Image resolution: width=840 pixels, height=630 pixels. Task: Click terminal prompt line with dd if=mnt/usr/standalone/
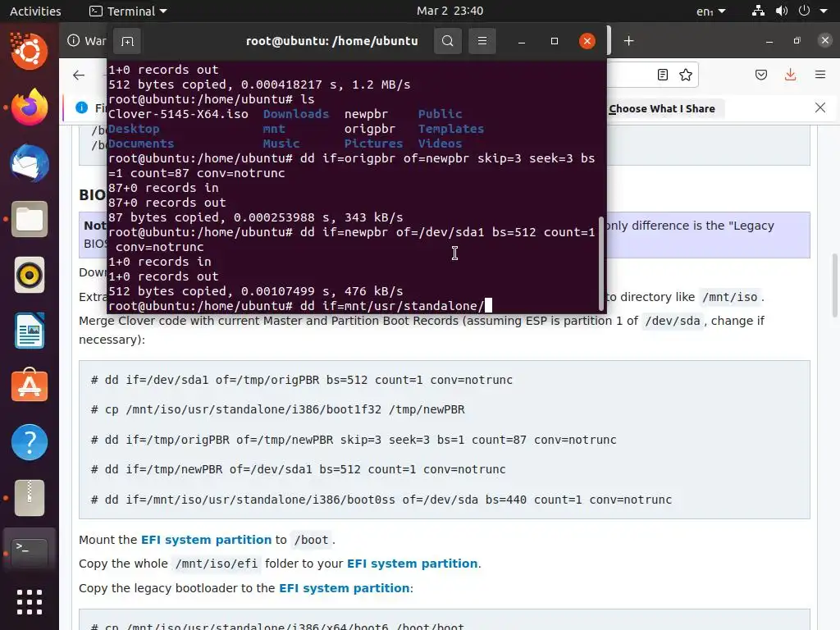pos(300,306)
